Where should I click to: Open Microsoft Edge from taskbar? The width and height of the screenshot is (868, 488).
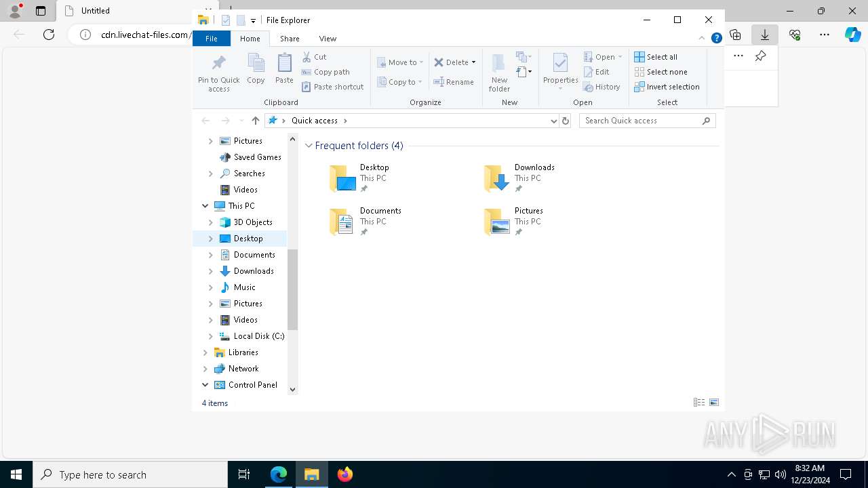[279, 474]
